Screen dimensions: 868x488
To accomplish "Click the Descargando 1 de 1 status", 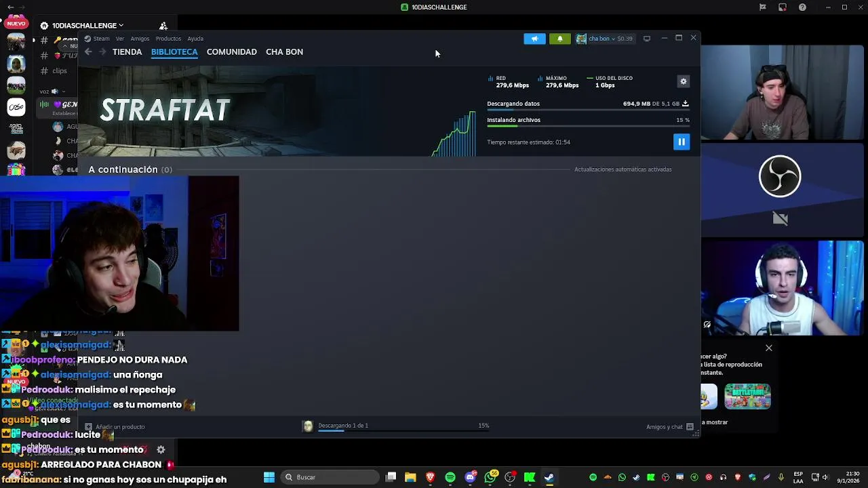I will pos(343,426).
